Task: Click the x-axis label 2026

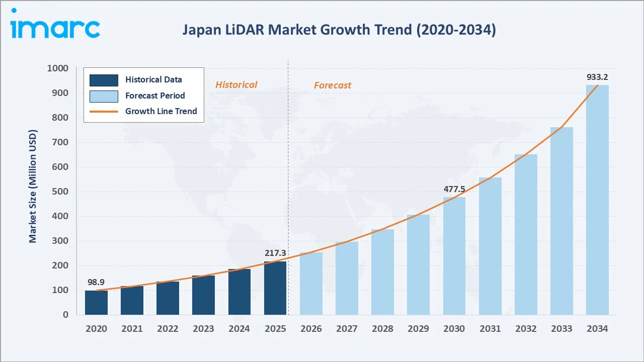Action: 311,329
